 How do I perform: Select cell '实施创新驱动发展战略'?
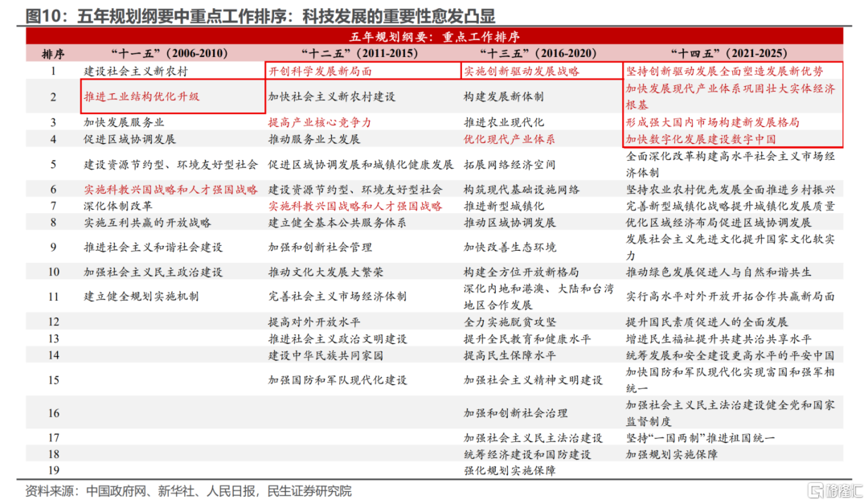[x=522, y=71]
